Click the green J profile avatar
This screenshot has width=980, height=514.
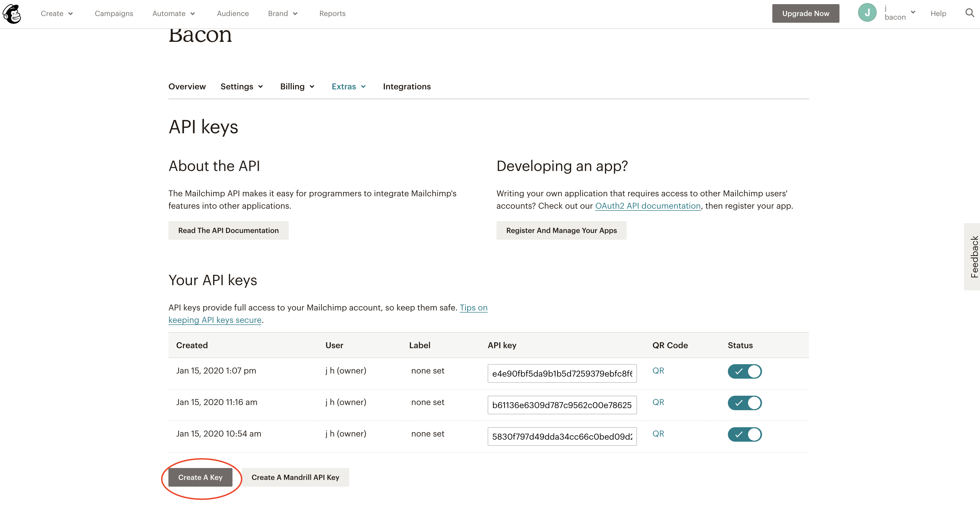pos(867,13)
